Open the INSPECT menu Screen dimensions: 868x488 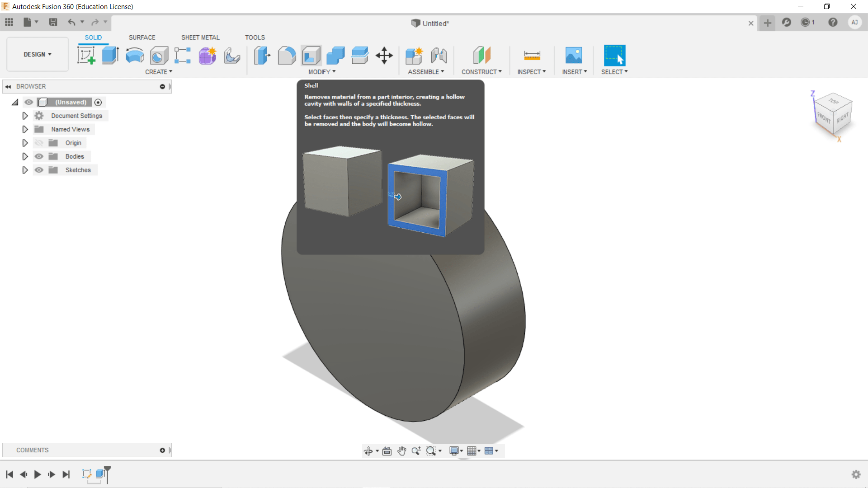(x=532, y=72)
